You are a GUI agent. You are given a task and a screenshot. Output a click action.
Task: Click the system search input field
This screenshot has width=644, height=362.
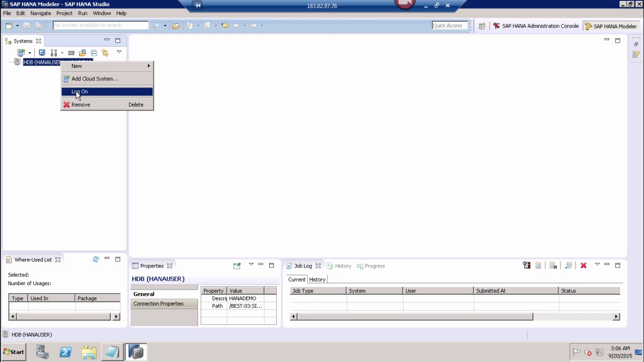(x=101, y=25)
